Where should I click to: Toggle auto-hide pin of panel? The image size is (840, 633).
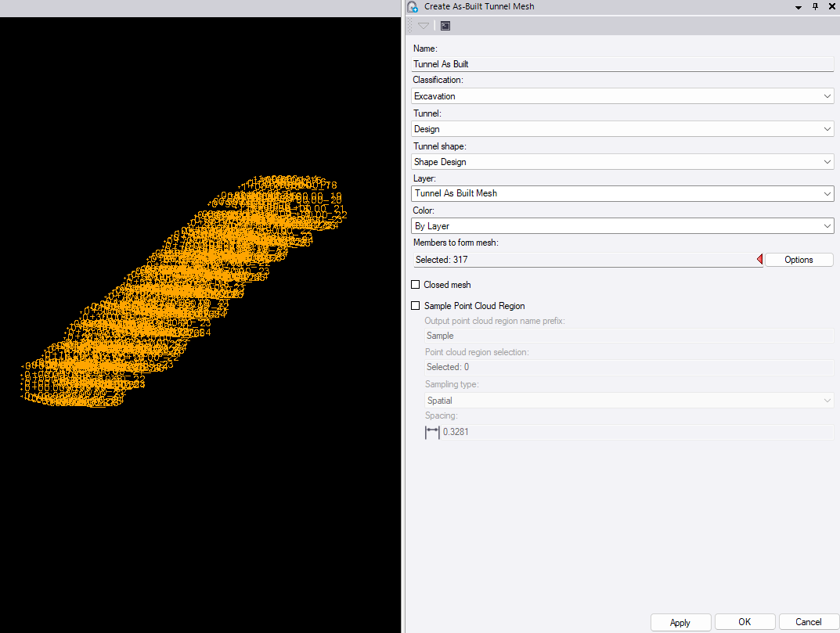[x=816, y=6]
